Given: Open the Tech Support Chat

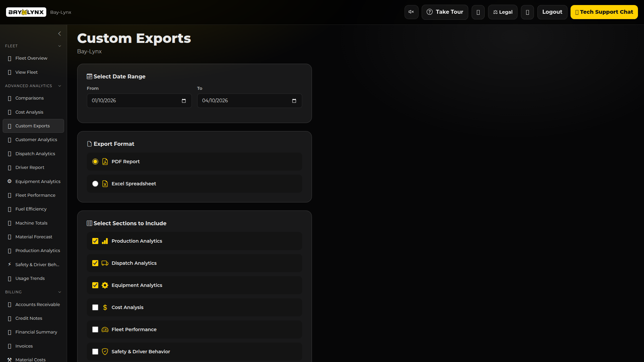Looking at the screenshot, I should click(x=604, y=12).
